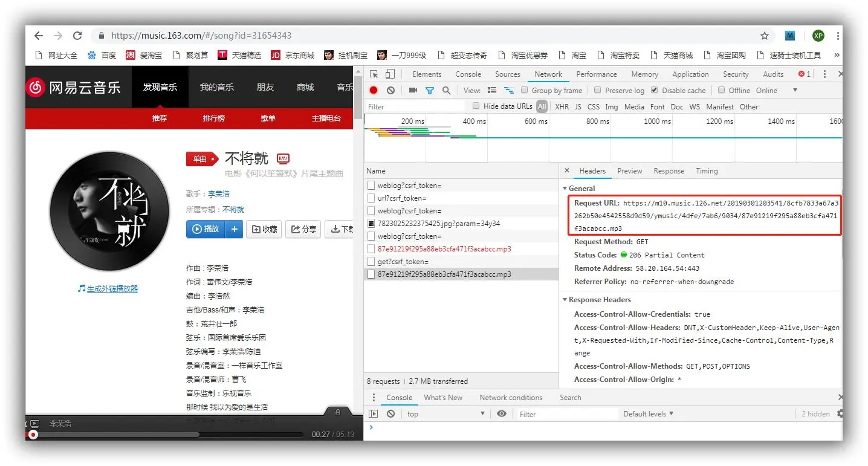The height and width of the screenshot is (466, 868).
Task: Check the Hide data URLs checkbox
Action: click(x=476, y=106)
